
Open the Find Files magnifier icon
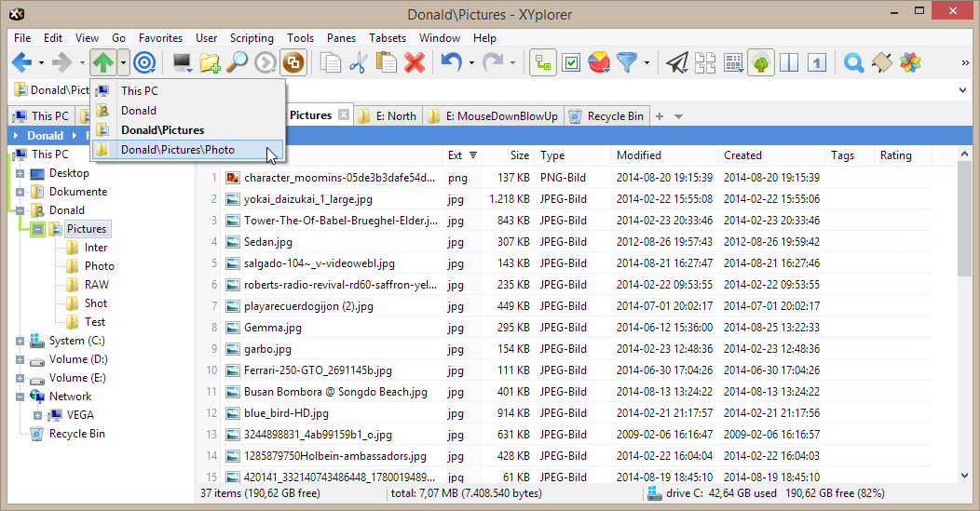pyautogui.click(x=238, y=63)
